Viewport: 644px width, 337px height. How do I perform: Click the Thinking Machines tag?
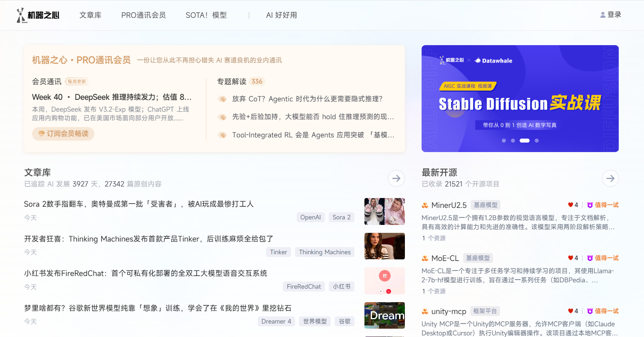[324, 252]
